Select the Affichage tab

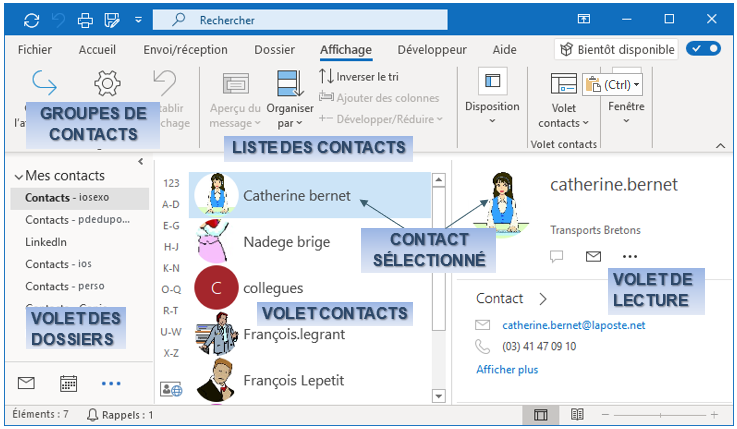(346, 49)
